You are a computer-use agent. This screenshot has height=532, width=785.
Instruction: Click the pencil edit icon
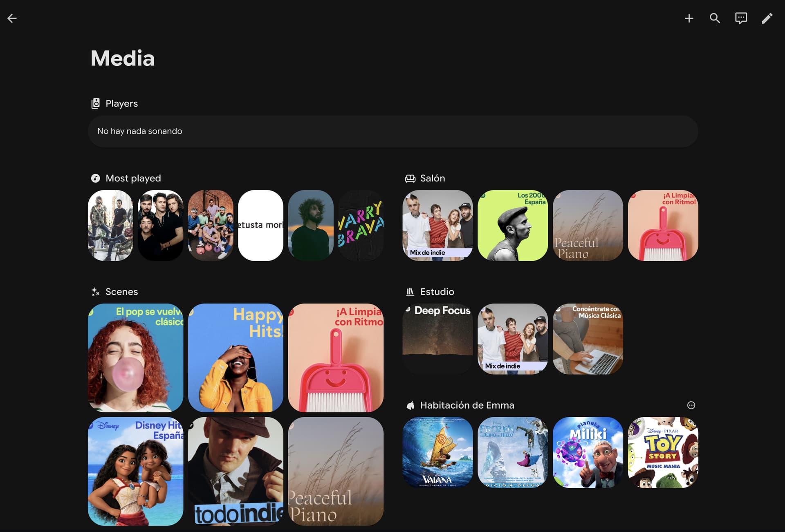tap(767, 18)
